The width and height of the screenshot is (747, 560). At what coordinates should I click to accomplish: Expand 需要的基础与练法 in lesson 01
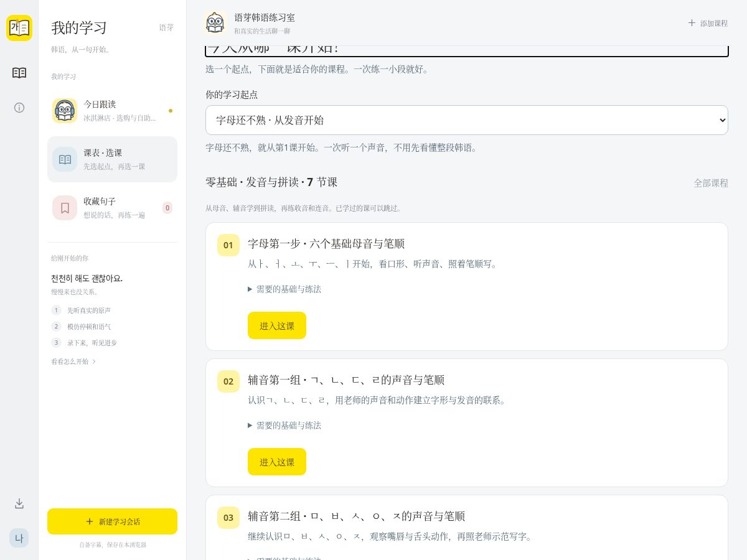point(284,289)
